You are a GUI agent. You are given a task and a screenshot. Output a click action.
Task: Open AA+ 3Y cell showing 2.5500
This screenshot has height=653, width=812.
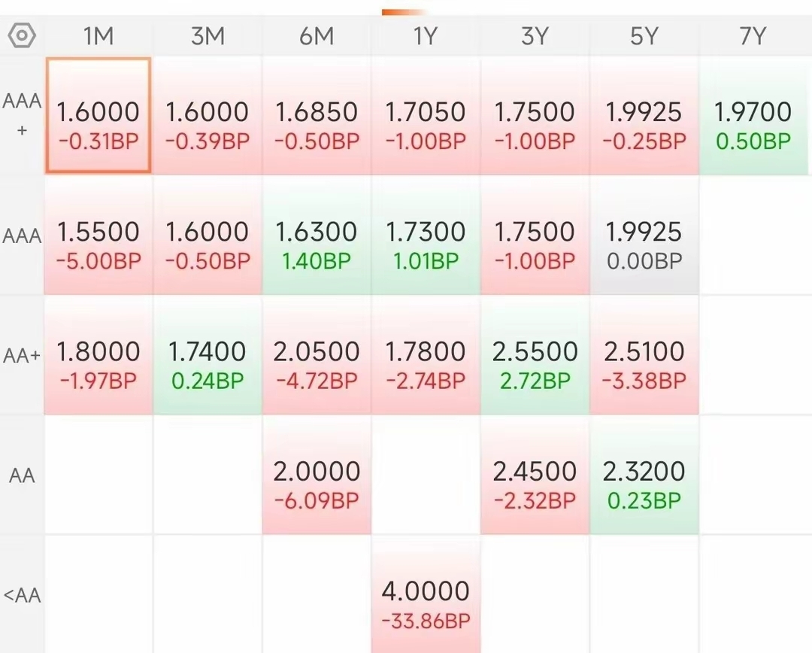tap(535, 355)
